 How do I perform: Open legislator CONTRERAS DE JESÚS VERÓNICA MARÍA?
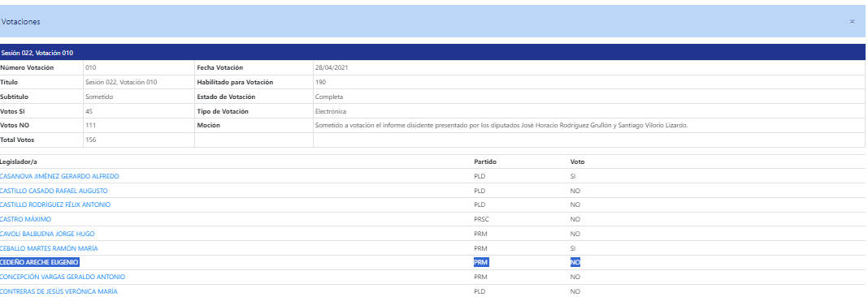pyautogui.click(x=59, y=291)
